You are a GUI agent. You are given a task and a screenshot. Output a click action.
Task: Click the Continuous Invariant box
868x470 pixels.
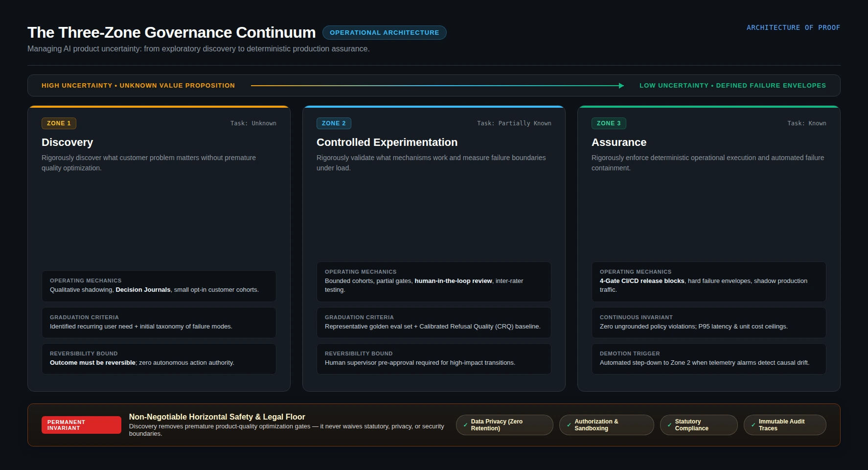click(709, 323)
